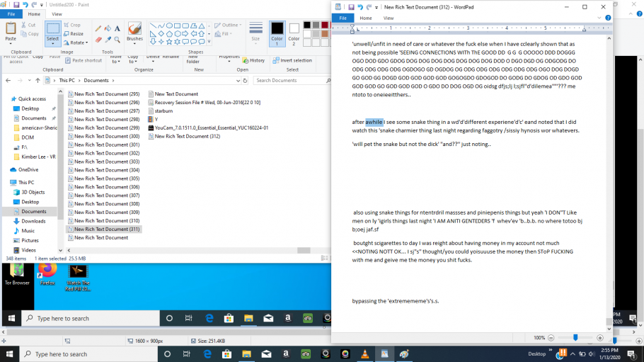Click the Brushes button in Paint

(x=134, y=32)
